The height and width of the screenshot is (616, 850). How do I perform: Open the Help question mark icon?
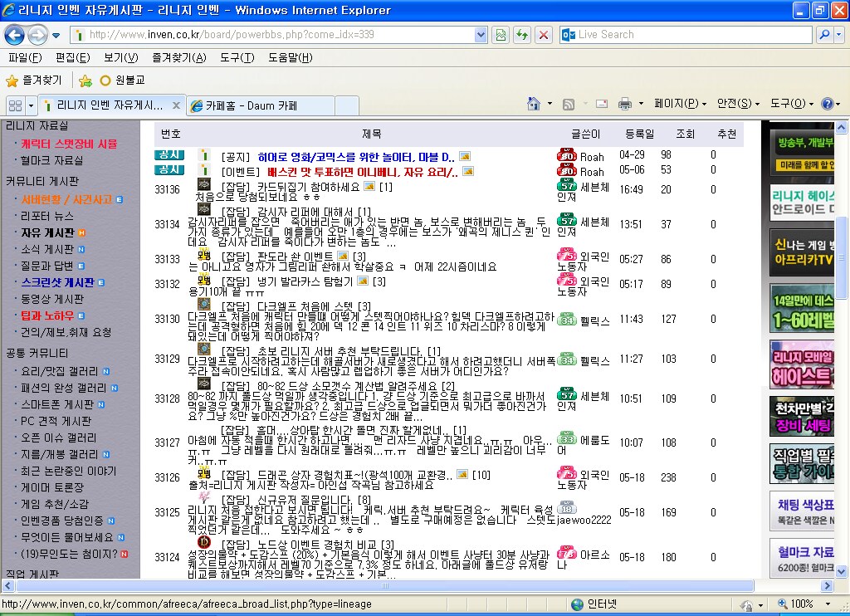coord(827,104)
